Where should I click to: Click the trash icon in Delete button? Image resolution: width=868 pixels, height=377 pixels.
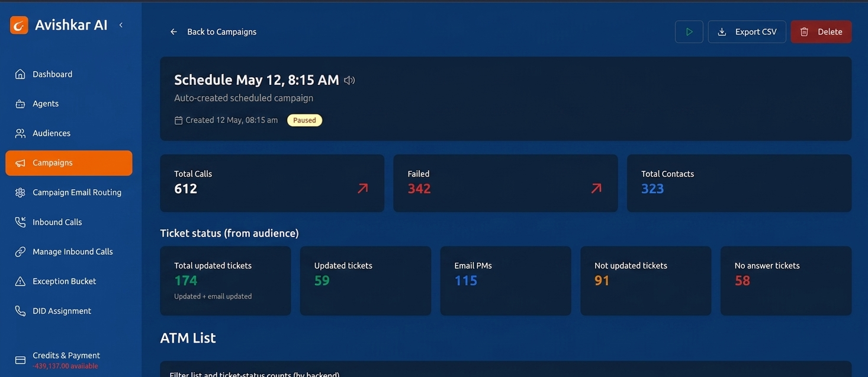[804, 32]
